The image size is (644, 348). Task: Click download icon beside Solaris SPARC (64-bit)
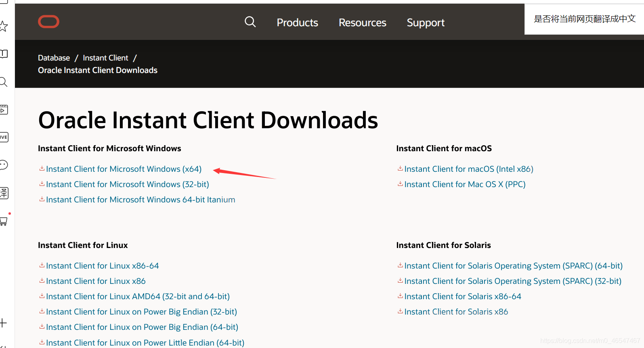click(x=400, y=265)
